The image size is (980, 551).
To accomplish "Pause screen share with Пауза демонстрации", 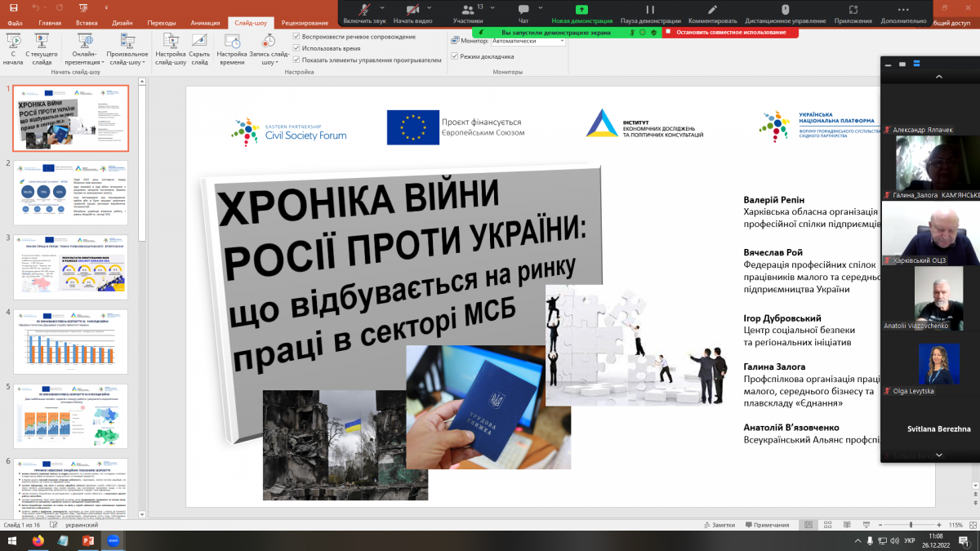I will coord(651,13).
